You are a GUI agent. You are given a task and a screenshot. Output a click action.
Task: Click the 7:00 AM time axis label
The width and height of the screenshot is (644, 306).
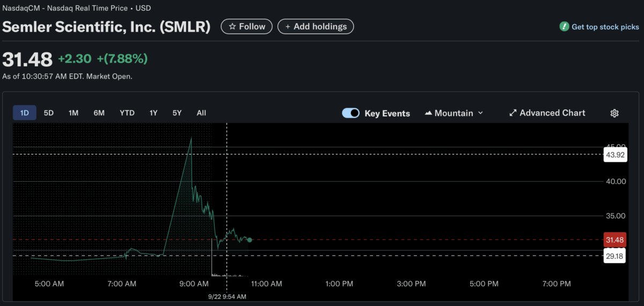(x=121, y=283)
